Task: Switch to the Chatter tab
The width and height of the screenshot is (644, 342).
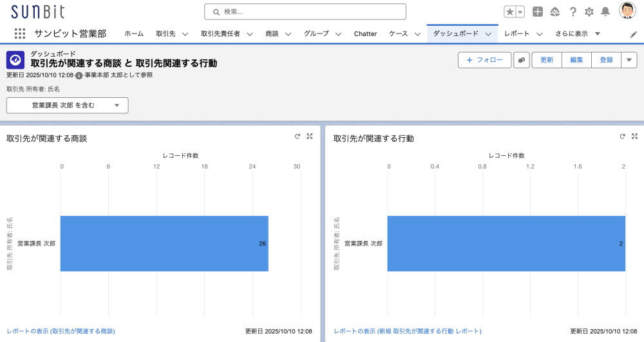Action: [x=365, y=33]
